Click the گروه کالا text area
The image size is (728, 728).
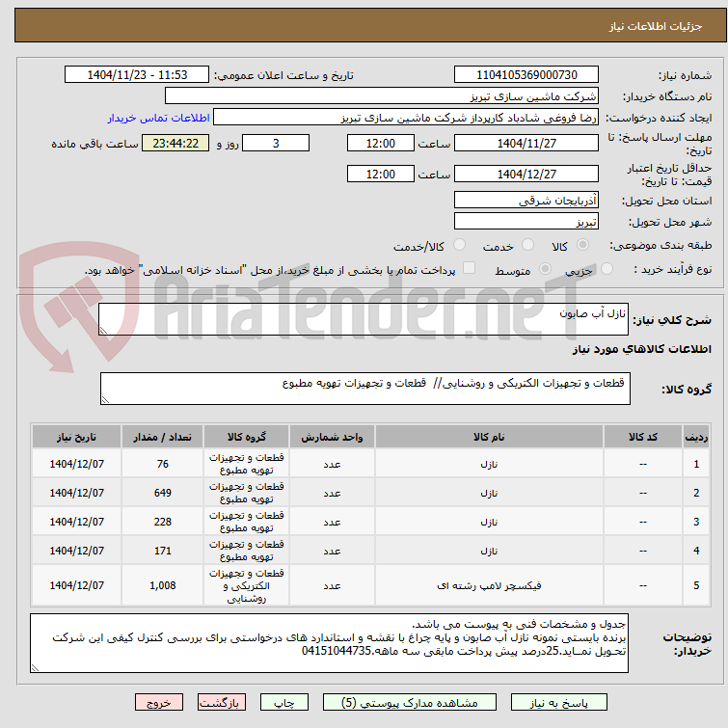point(365,389)
